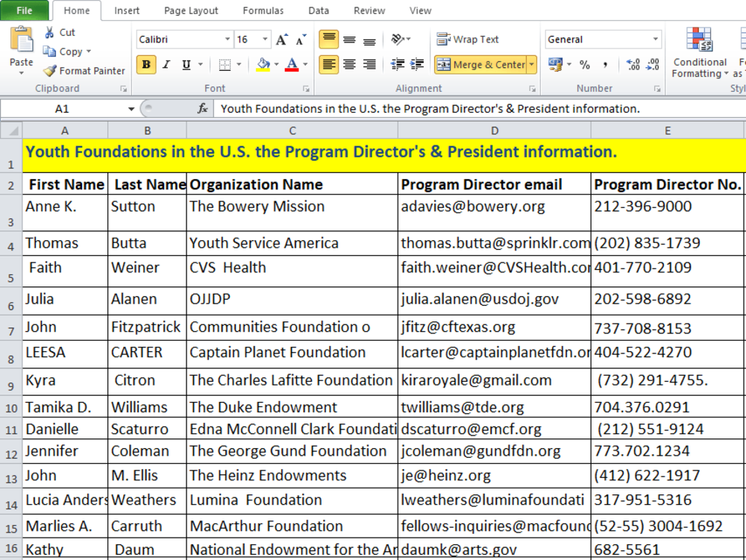Toggle Center horizontal alignment
Screen dimensions: 746x560
pos(349,64)
